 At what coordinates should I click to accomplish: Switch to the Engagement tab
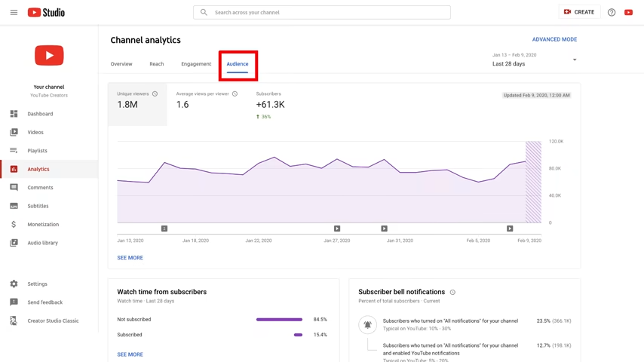[196, 64]
